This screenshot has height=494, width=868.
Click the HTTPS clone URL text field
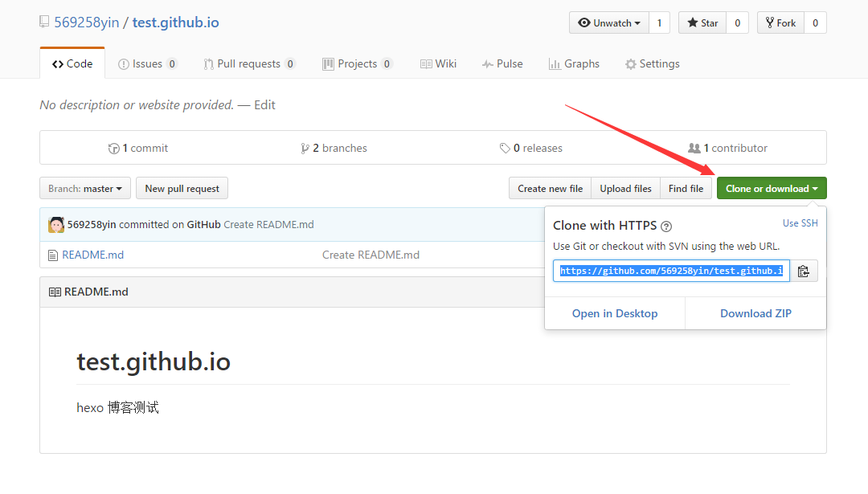click(x=671, y=271)
